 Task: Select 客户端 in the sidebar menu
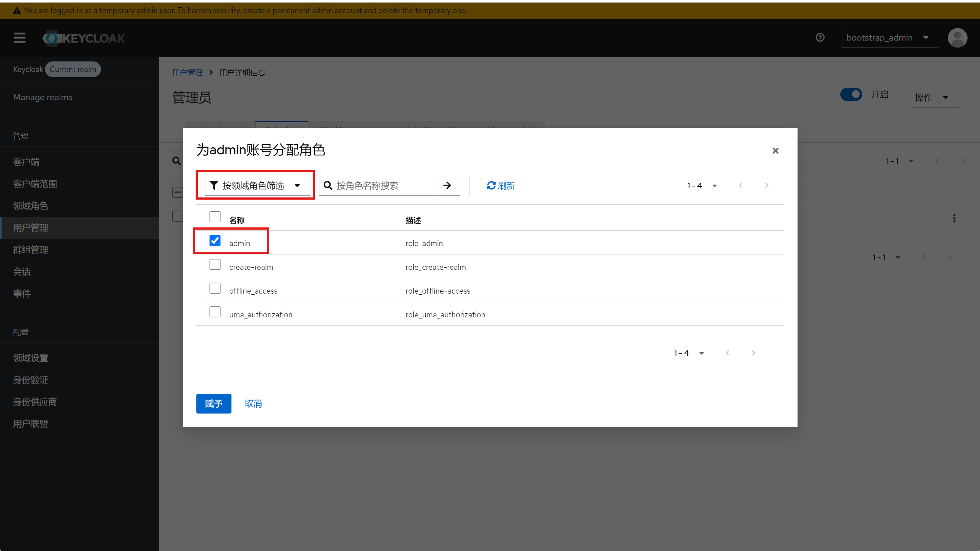click(x=26, y=162)
